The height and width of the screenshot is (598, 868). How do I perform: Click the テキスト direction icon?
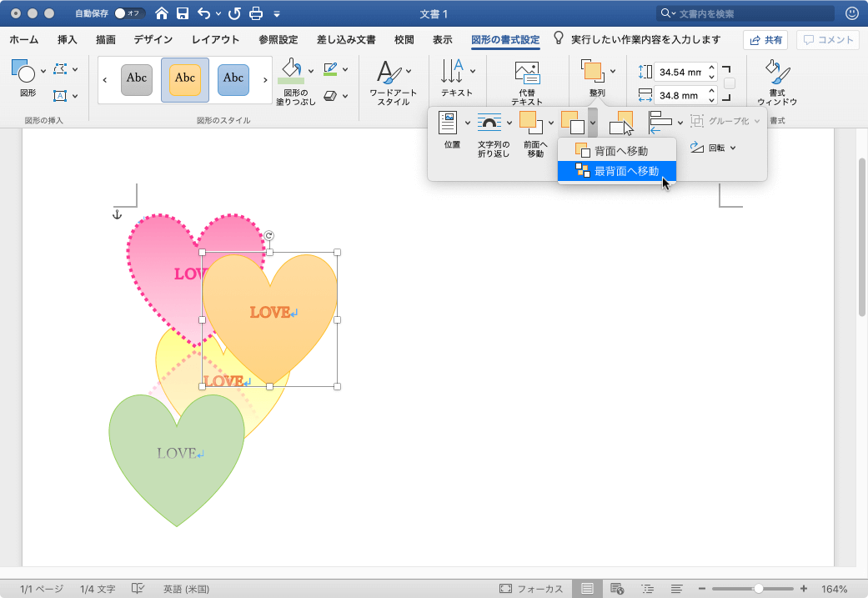pyautogui.click(x=452, y=71)
